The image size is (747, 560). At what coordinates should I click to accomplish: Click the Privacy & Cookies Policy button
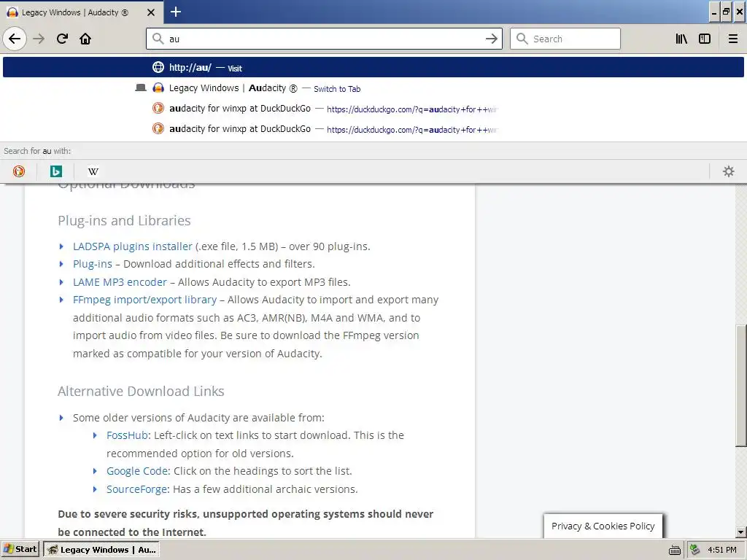tap(603, 526)
